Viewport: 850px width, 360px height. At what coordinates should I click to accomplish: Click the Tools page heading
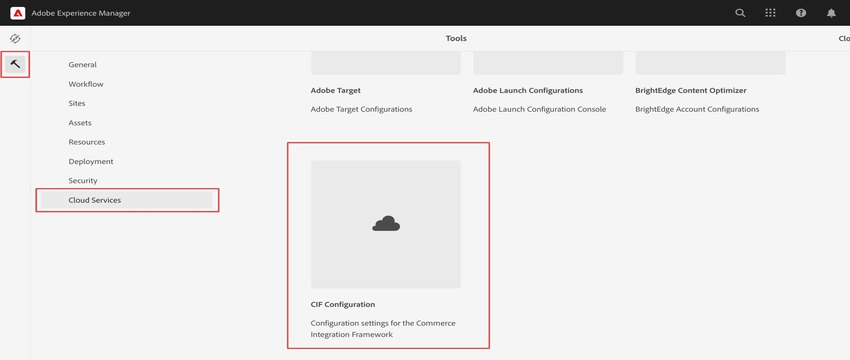pos(456,38)
